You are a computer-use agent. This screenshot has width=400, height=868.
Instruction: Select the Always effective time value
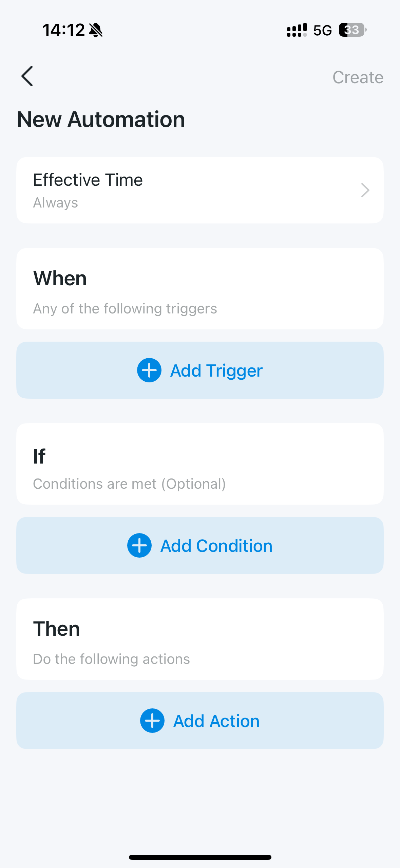[56, 203]
